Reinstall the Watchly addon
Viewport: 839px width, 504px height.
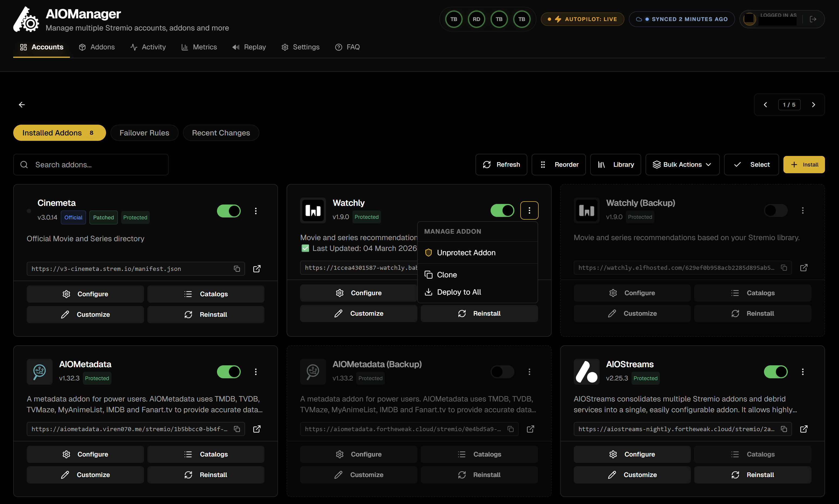(x=479, y=314)
